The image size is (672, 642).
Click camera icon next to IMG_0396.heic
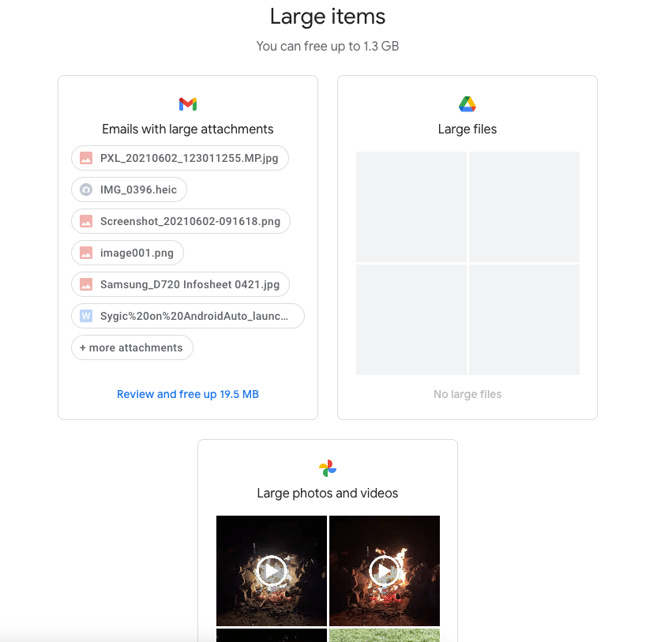coord(86,190)
